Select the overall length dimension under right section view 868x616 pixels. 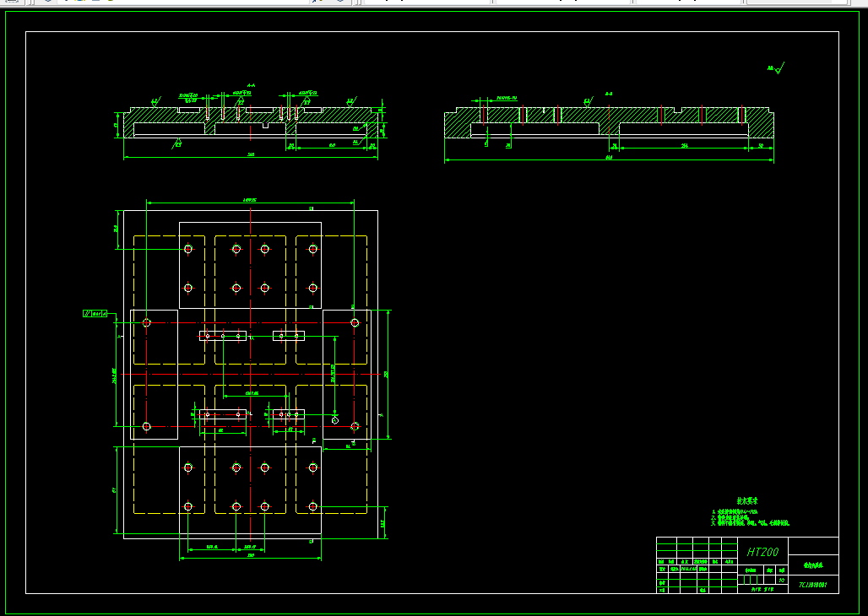pyautogui.click(x=609, y=158)
